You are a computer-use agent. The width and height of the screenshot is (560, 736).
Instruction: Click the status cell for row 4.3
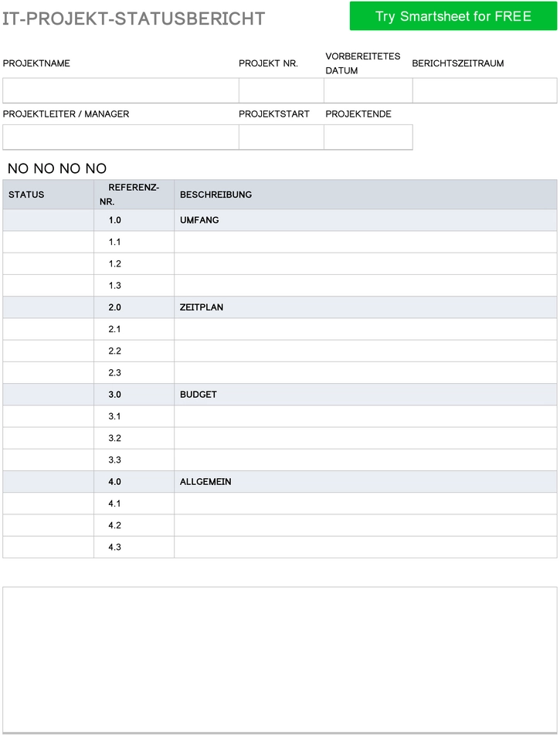[x=49, y=548]
